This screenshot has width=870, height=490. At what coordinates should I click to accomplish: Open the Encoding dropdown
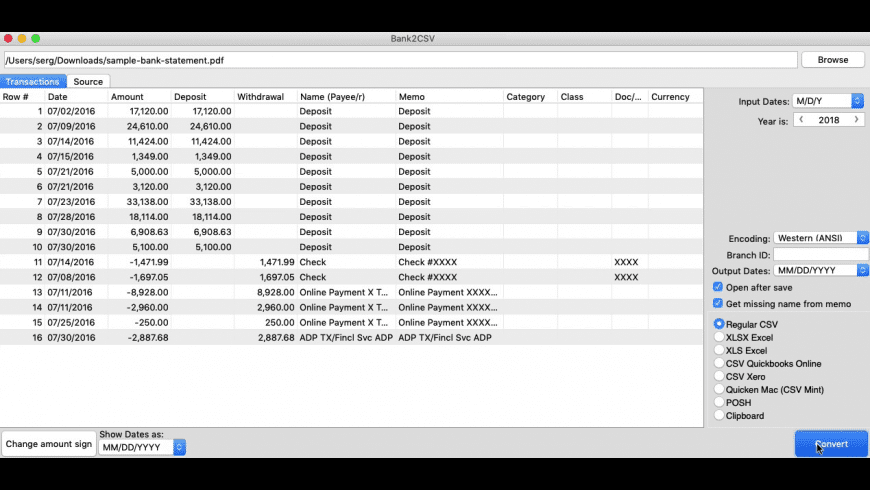[x=821, y=238]
